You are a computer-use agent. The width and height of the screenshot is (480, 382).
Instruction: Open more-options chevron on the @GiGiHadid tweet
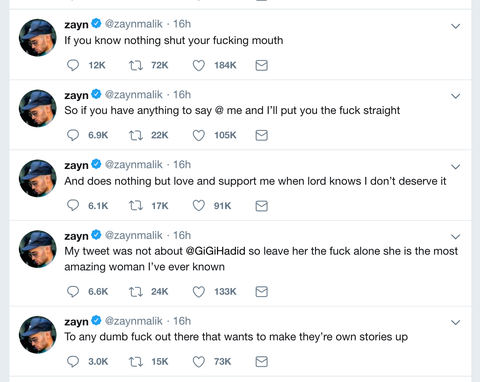coord(455,237)
